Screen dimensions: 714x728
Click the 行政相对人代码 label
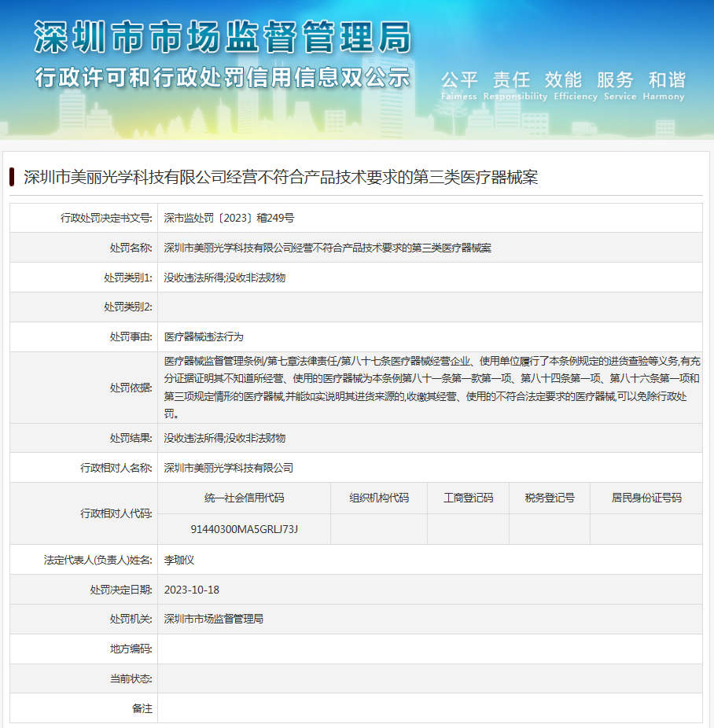tap(116, 513)
